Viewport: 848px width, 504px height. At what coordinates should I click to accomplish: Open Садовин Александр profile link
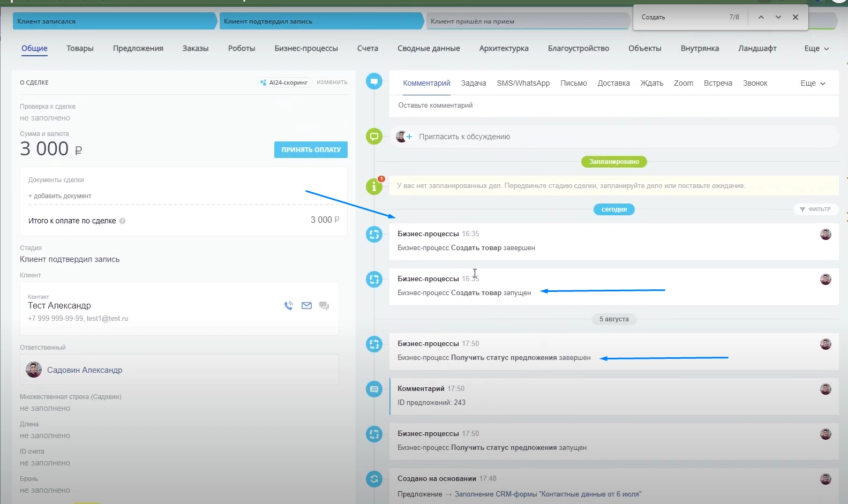coord(85,370)
